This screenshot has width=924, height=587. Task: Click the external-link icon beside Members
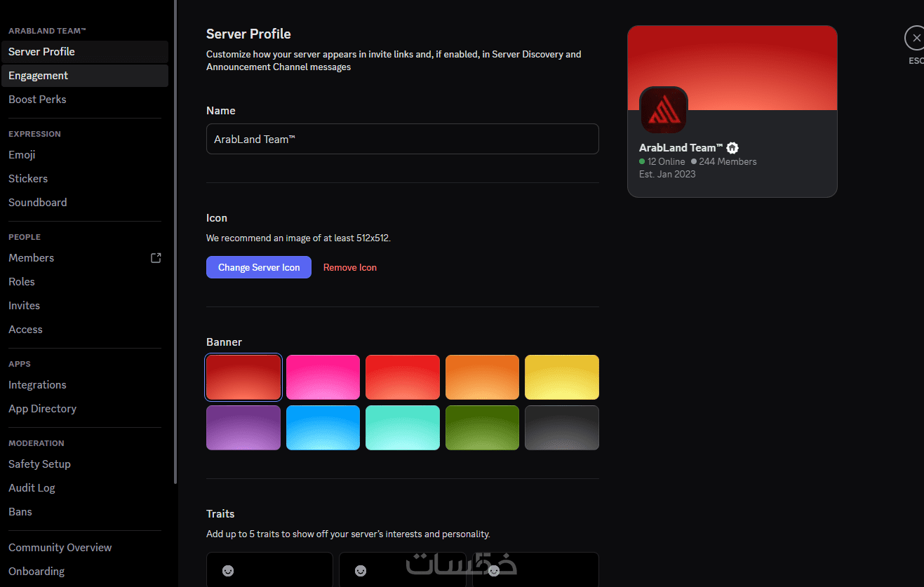pos(156,258)
